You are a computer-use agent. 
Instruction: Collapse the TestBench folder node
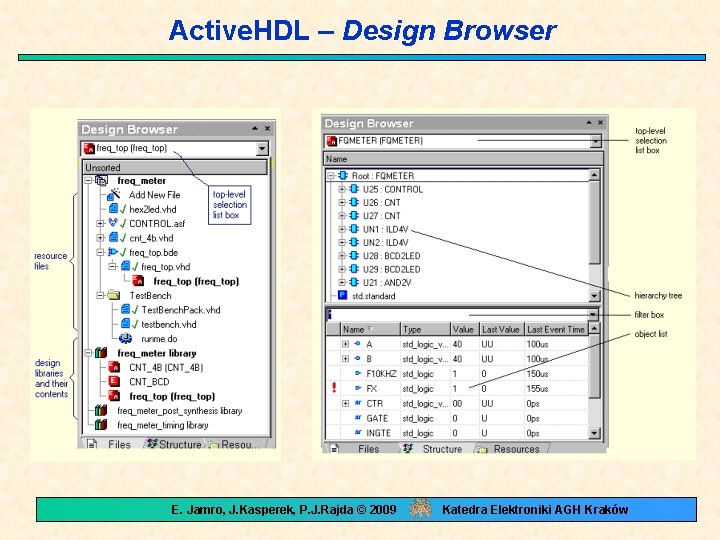(x=101, y=295)
